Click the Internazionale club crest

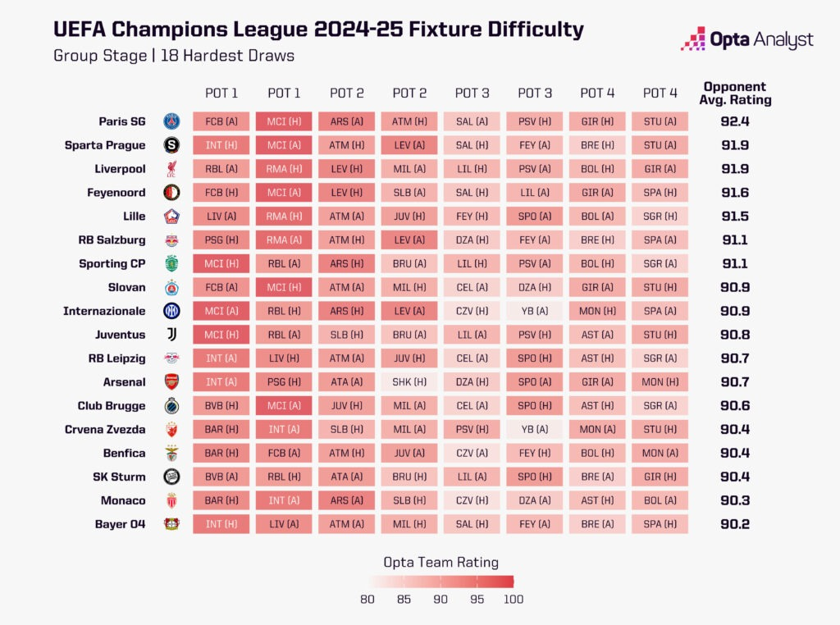171,311
